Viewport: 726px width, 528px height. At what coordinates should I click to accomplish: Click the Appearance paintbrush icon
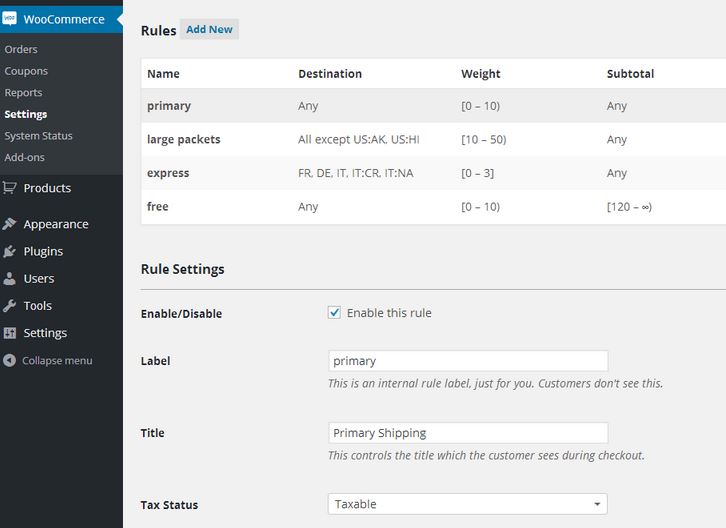[9, 224]
